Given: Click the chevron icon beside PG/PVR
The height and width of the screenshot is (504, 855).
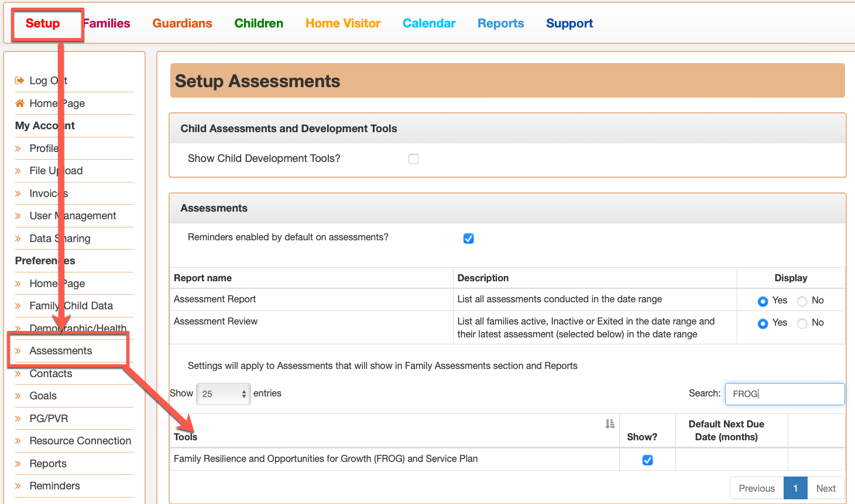Looking at the screenshot, I should point(18,419).
